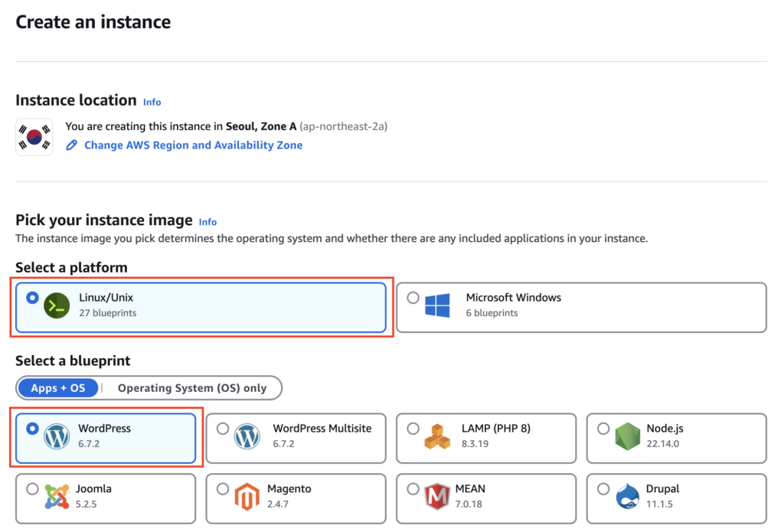Click the Node.js hexagon icon

tap(628, 436)
